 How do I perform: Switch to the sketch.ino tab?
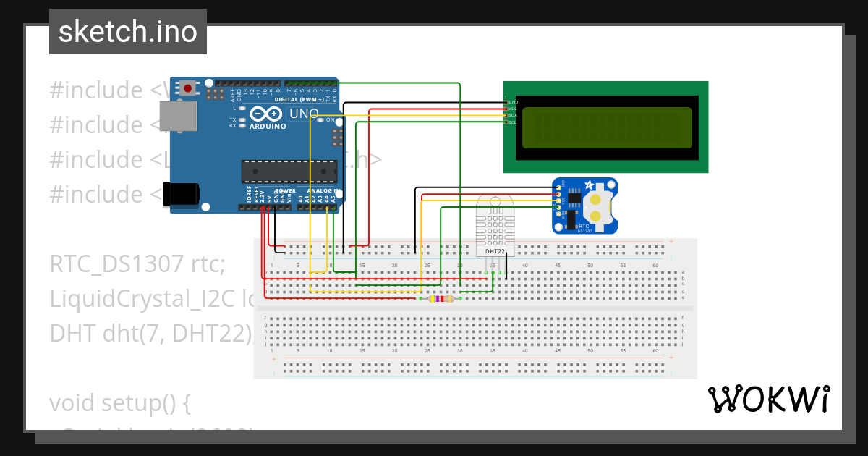tap(127, 31)
